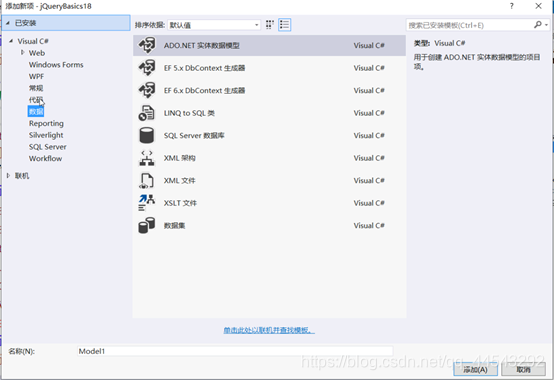Screen dimensions: 554x380
Task: Click the XSLT file icon
Action: point(147,203)
